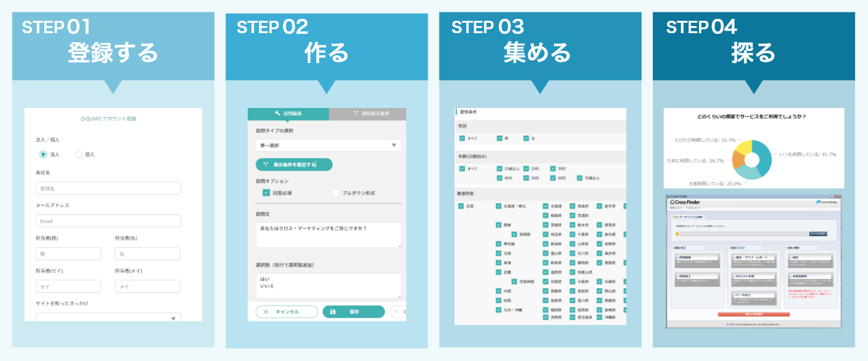Viewport: 868px width, 361px height.
Task: Uncheck the 回答必須 checkbox
Action: tap(266, 193)
